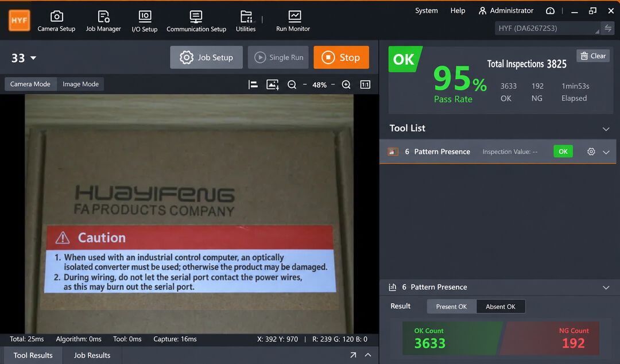Expand the Pattern Presence tool row
This screenshot has width=620, height=364.
[606, 152]
